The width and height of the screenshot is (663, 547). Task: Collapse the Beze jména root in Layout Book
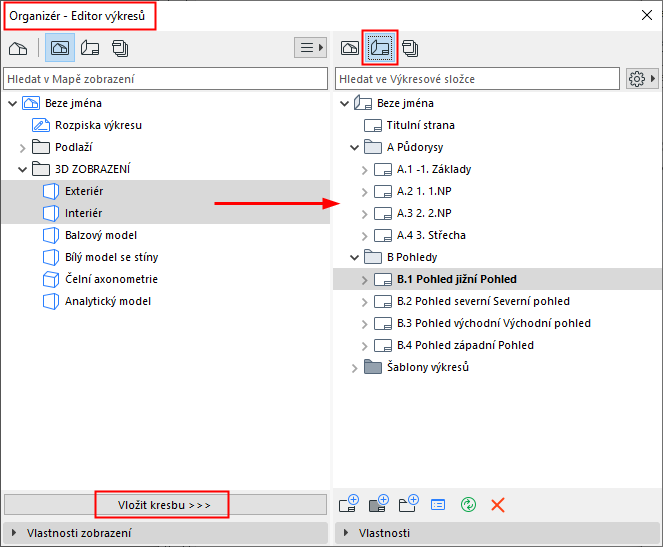click(x=345, y=103)
